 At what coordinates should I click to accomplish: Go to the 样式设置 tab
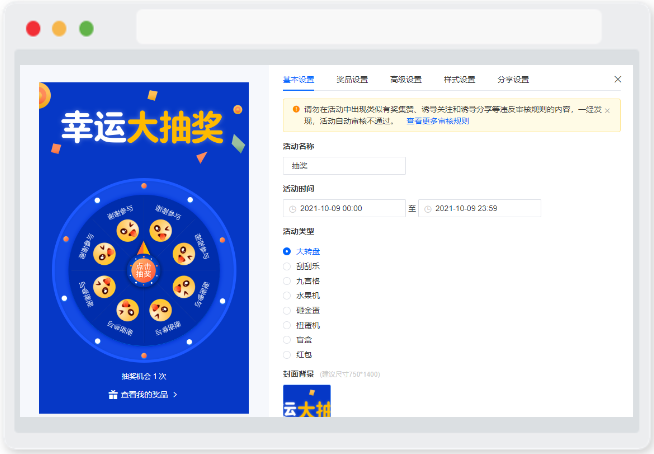point(459,79)
